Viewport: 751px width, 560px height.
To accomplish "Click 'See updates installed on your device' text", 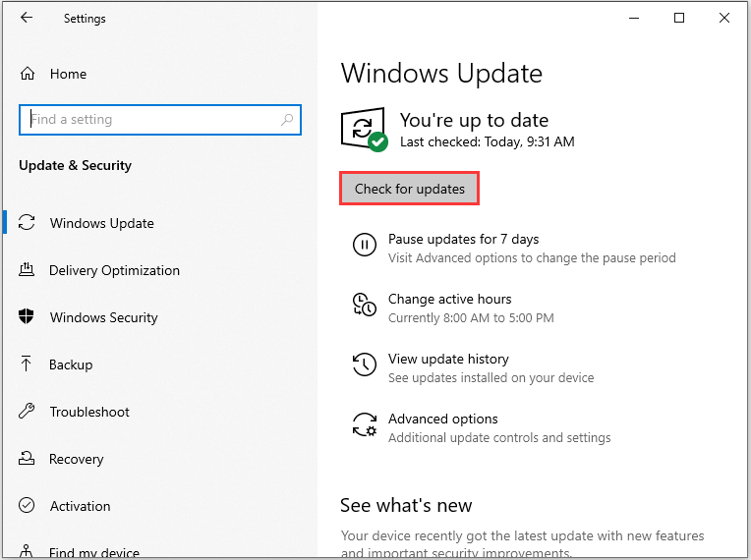I will click(x=491, y=377).
